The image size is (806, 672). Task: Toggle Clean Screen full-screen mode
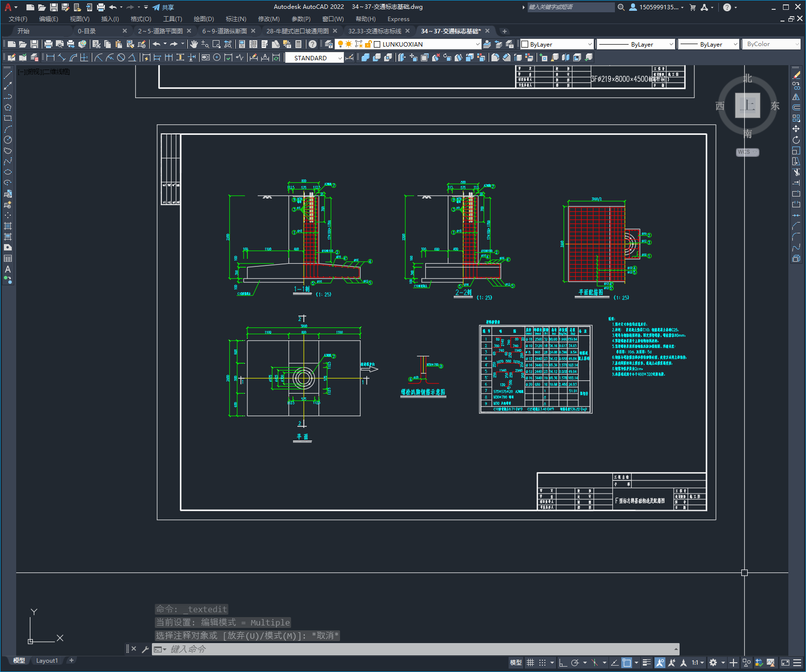[785, 663]
